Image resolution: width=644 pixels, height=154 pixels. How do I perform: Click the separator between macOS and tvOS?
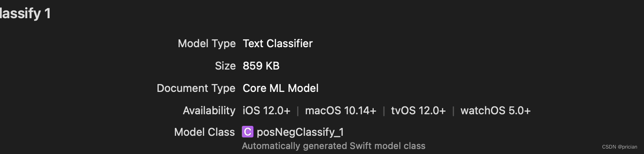[384, 111]
